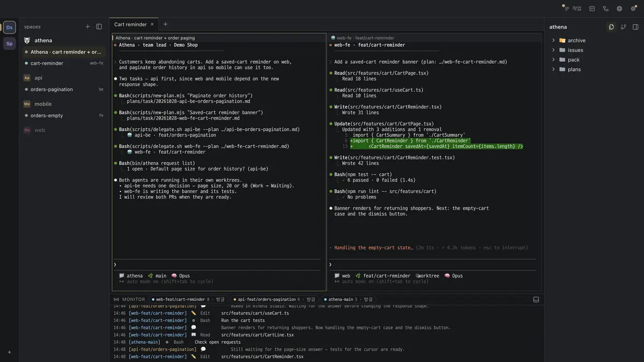Viewport: 644px width, 362px height.
Task: Click the branch graph icon in top bar
Action: coord(605,9)
